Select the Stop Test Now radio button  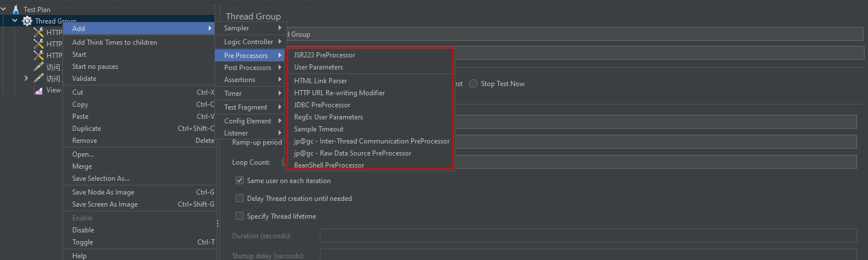474,84
